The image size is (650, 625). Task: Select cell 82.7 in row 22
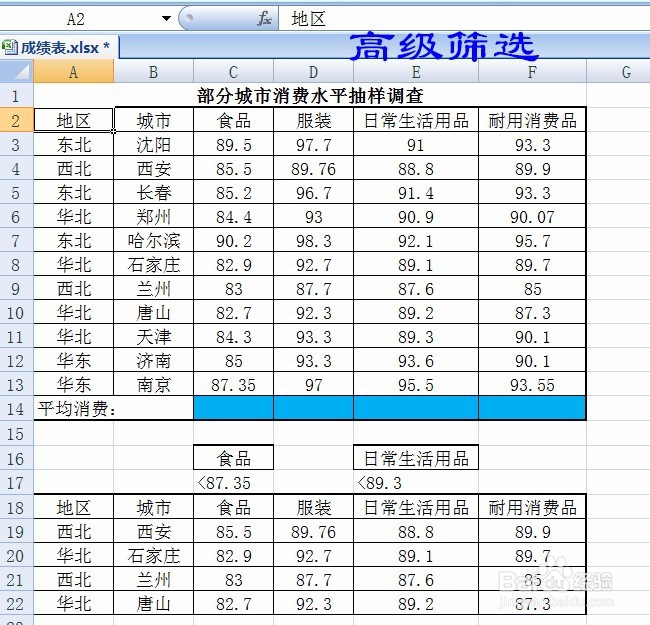[233, 603]
